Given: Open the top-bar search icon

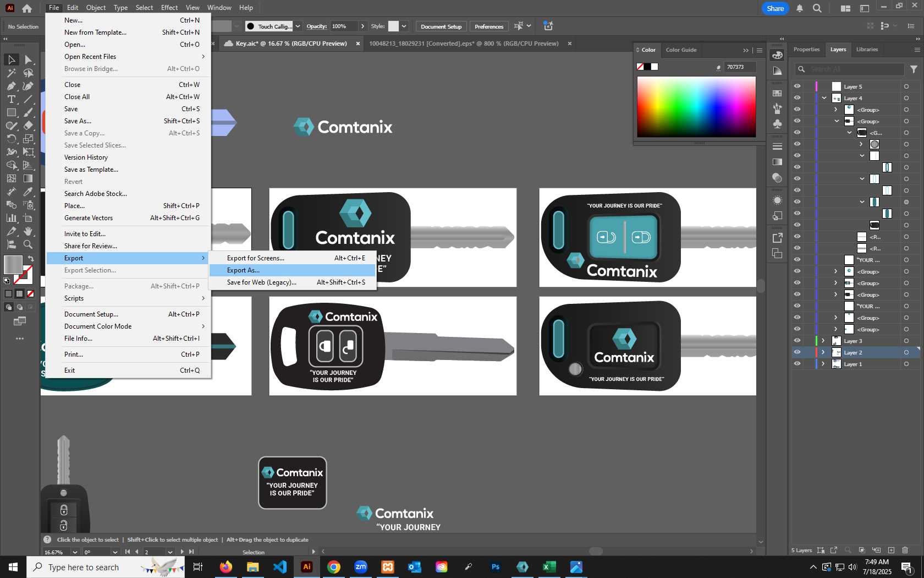Looking at the screenshot, I should 817,8.
